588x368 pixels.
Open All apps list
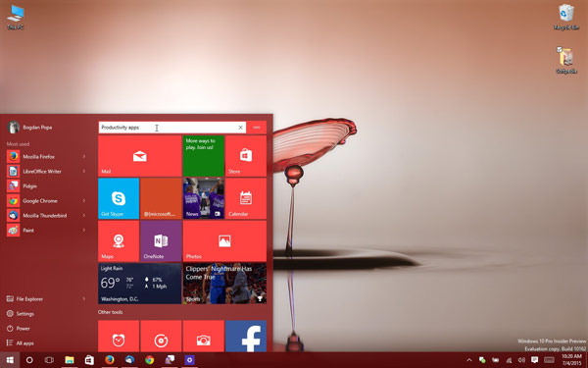[21, 342]
